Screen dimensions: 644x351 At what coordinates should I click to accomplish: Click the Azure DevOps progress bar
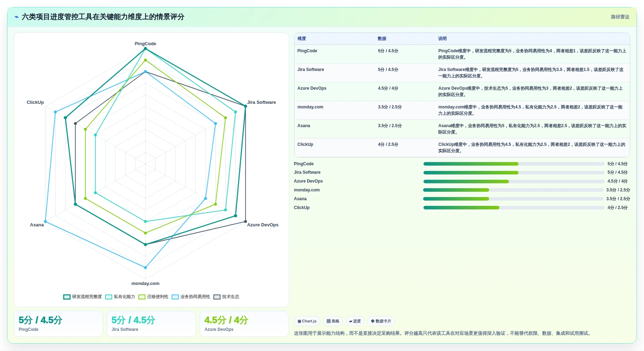click(x=514, y=182)
